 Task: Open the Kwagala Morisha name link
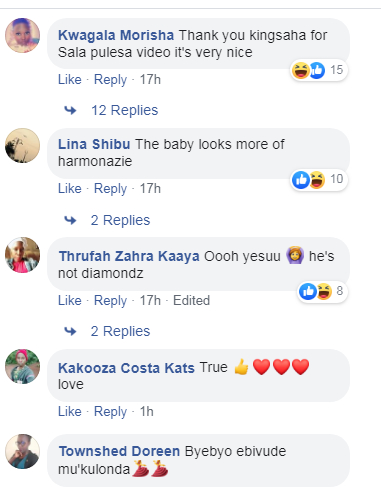[x=116, y=35]
